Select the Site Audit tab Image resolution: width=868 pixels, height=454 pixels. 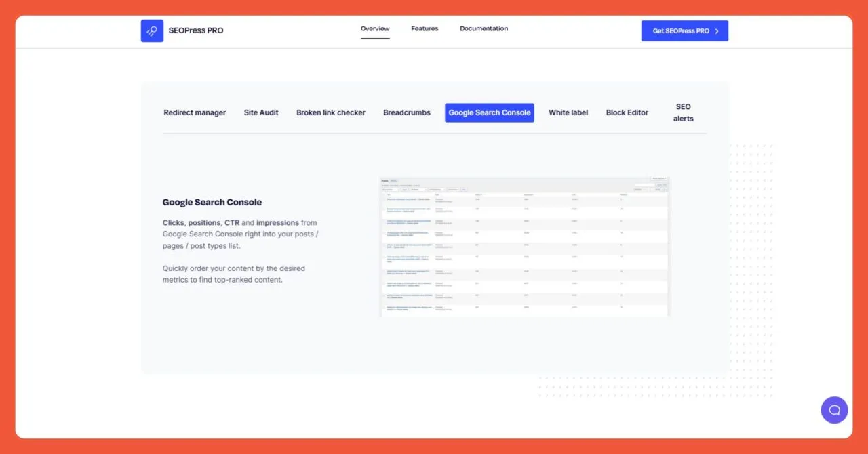click(x=261, y=113)
